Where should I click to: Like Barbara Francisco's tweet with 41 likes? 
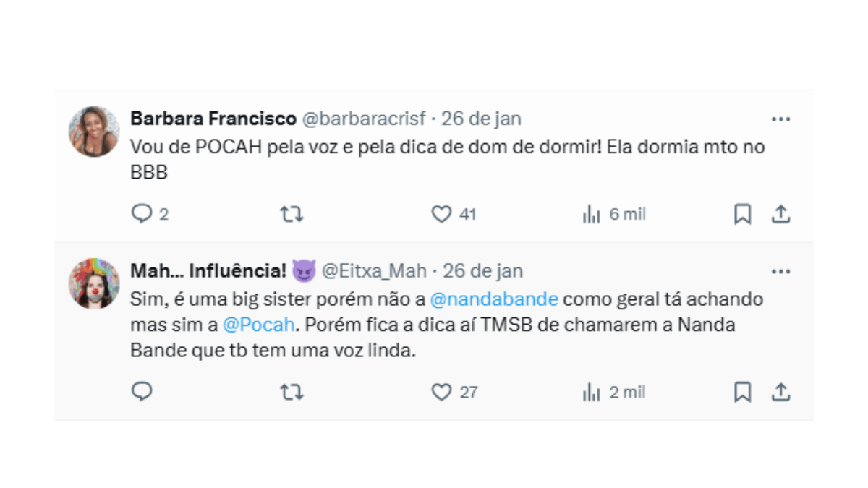point(443,214)
